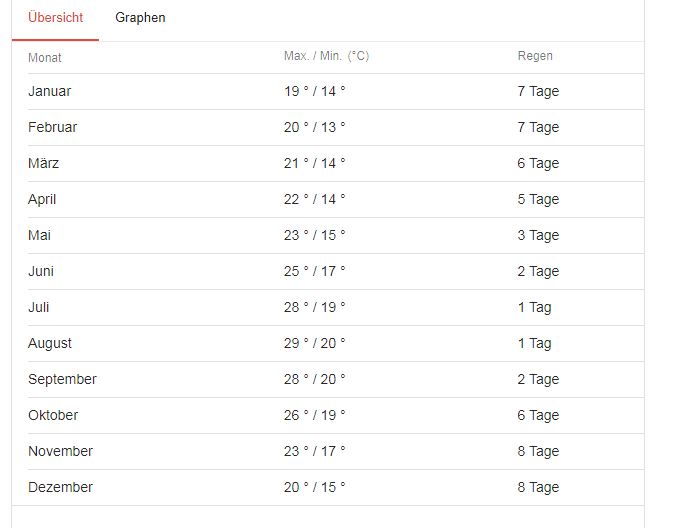Click the Monat column header
The image size is (673, 528).
(x=44, y=57)
